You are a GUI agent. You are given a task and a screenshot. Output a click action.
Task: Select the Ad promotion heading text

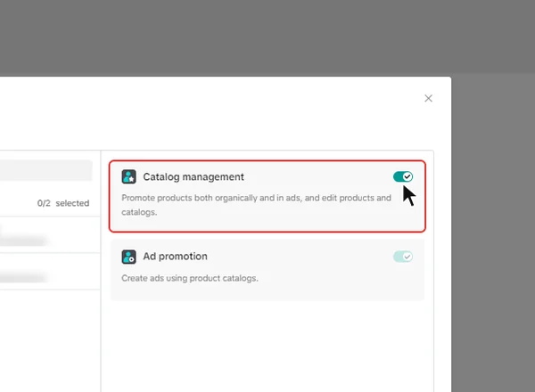pyautogui.click(x=175, y=257)
